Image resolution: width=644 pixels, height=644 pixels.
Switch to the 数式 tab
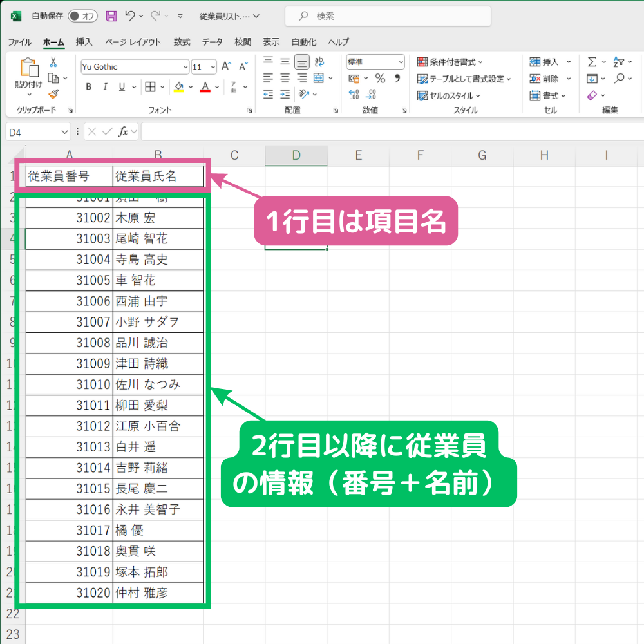(x=182, y=42)
